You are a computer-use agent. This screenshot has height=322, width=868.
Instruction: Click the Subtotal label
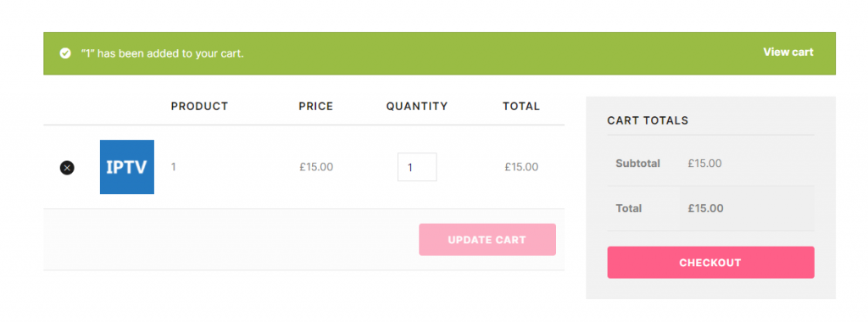tap(637, 164)
